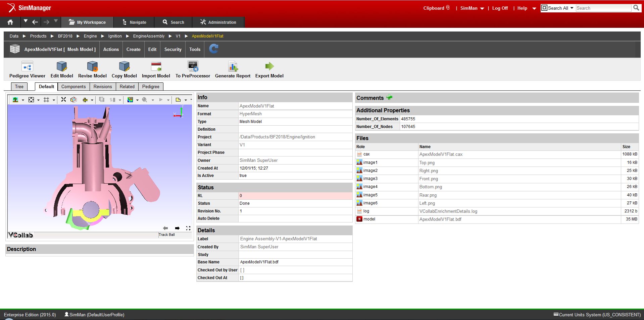The image size is (644, 320).
Task: Click the Log Off link
Action: tap(500, 8)
